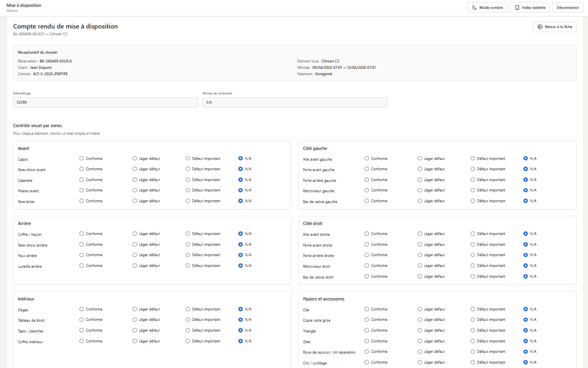
Task: Mark Capot as Conforme
Action: point(82,159)
